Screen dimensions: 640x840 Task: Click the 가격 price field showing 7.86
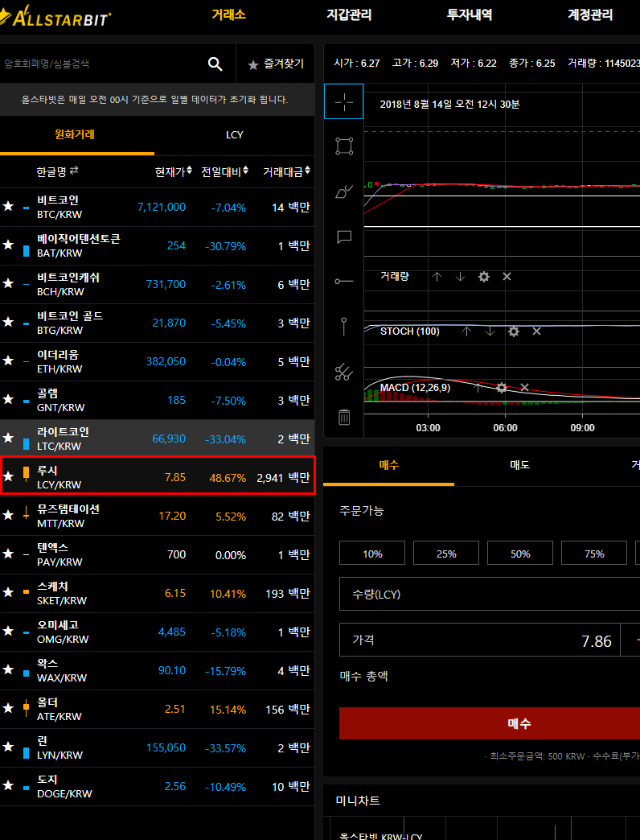(x=479, y=640)
